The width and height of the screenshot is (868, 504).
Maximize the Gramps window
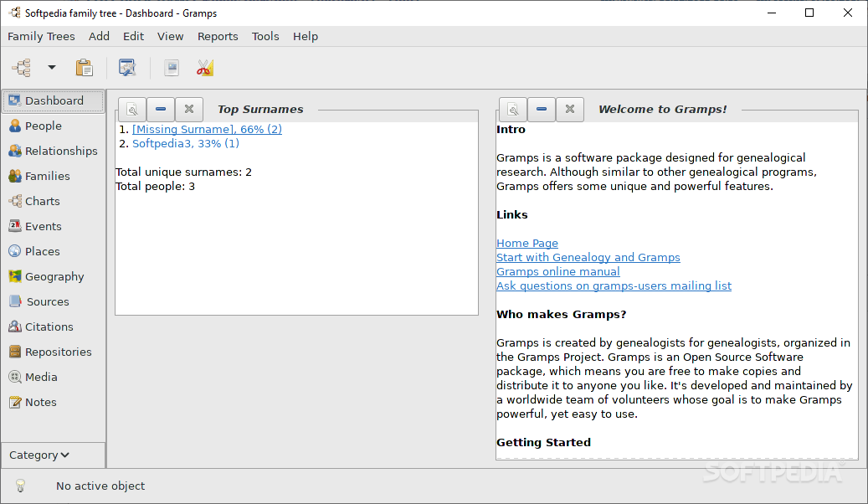click(x=809, y=13)
